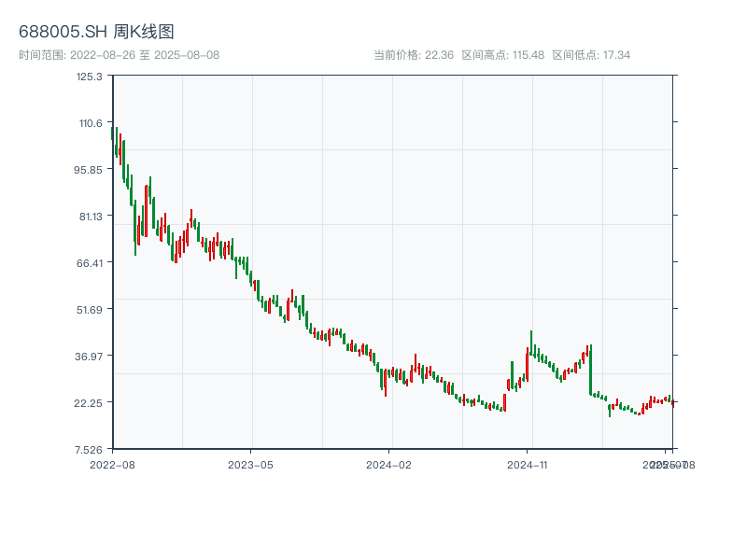This screenshot has height=560, width=747.
Task: Click the tall green candle peaking near 2024-11
Action: (531, 343)
